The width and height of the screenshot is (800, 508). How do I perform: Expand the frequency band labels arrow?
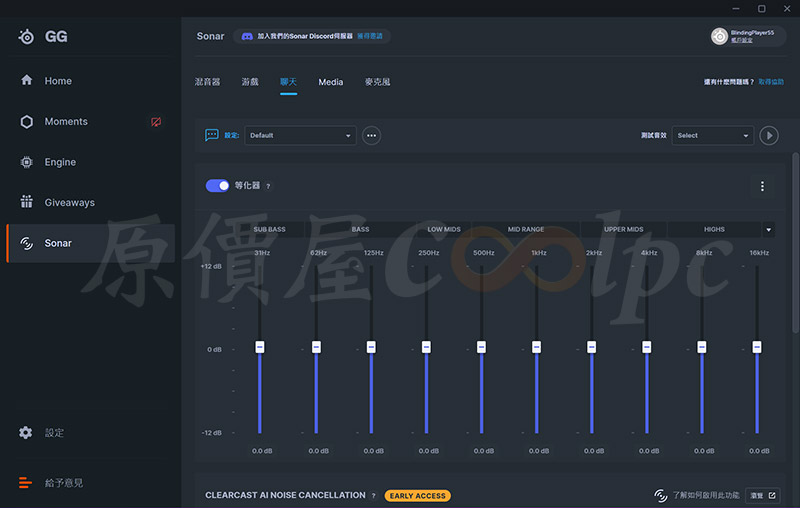coord(768,230)
